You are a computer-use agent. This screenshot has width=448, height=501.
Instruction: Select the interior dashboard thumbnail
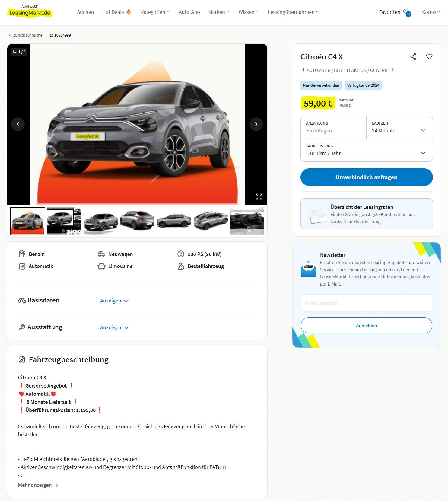(247, 221)
